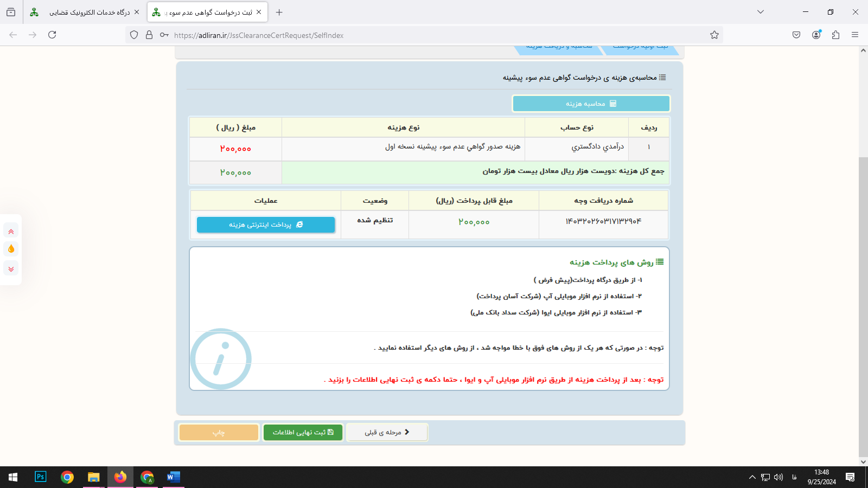Open Word from the taskbar
This screenshot has width=868, height=488.
point(174,477)
